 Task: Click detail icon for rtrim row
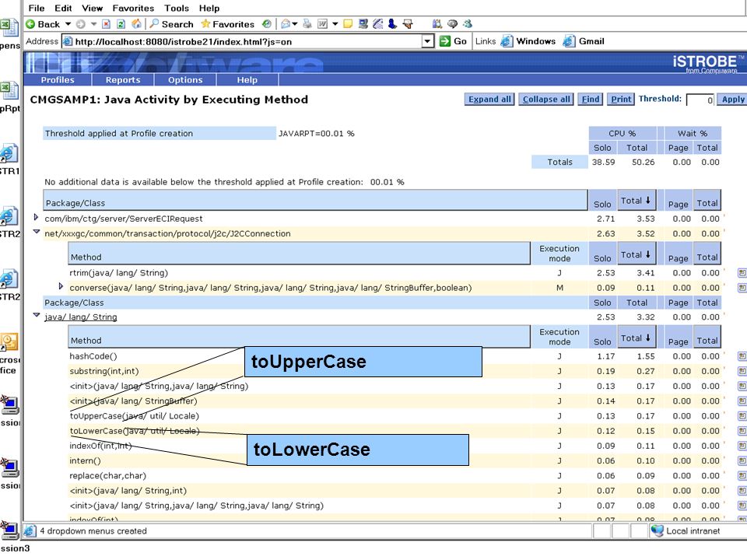[x=742, y=273]
